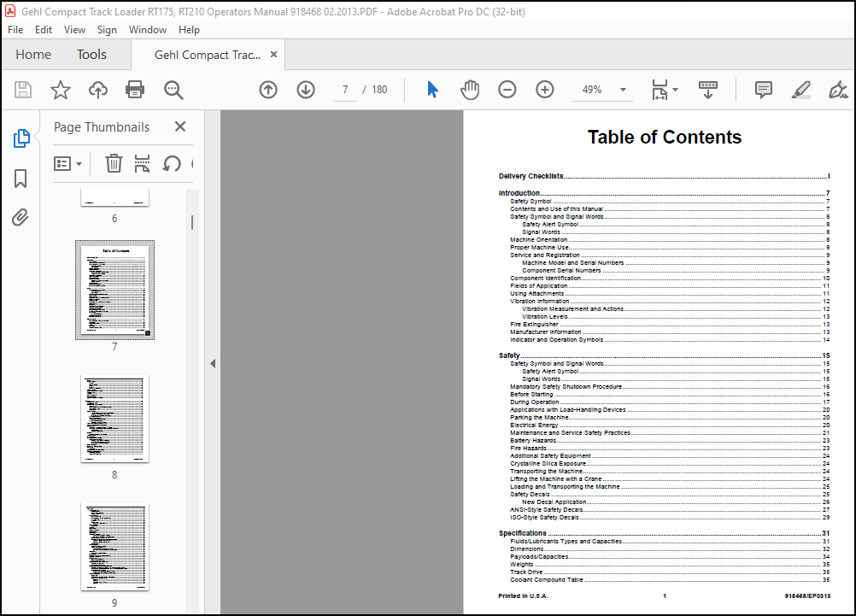Click the Page Thumbnails panel title
Viewport: 856px width, 616px height.
(x=102, y=127)
